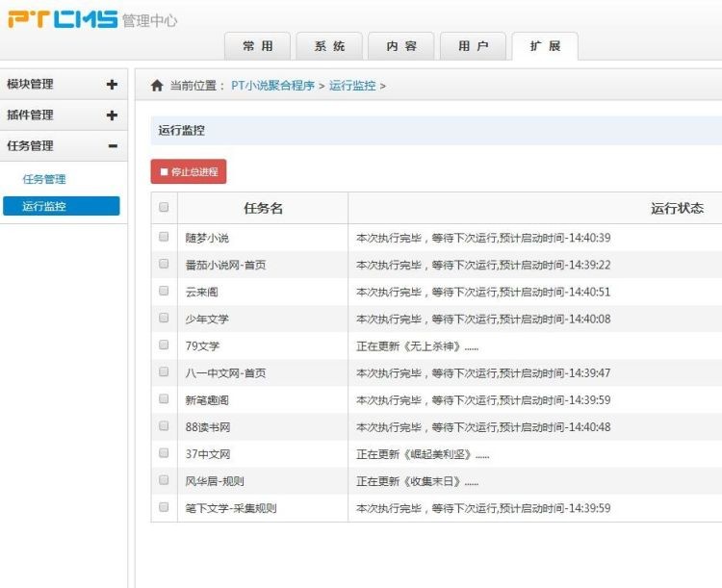Click the 运行监控 panel title

point(181,130)
